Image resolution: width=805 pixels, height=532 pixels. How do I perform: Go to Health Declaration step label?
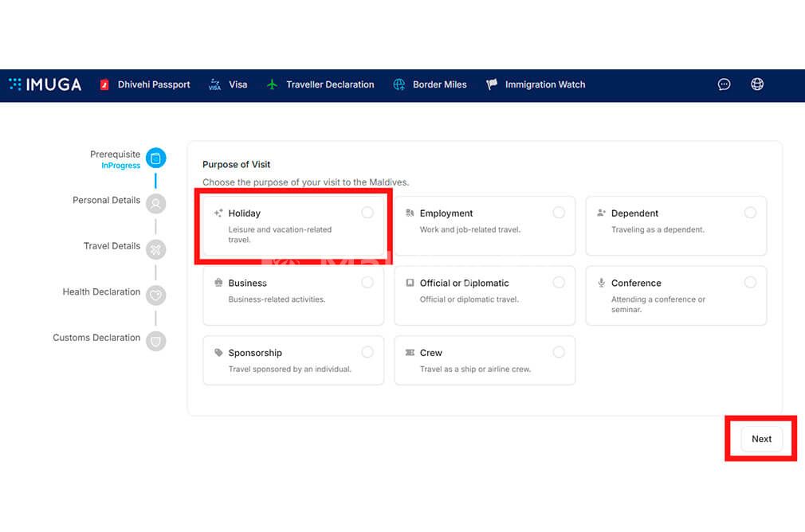pyautogui.click(x=101, y=292)
